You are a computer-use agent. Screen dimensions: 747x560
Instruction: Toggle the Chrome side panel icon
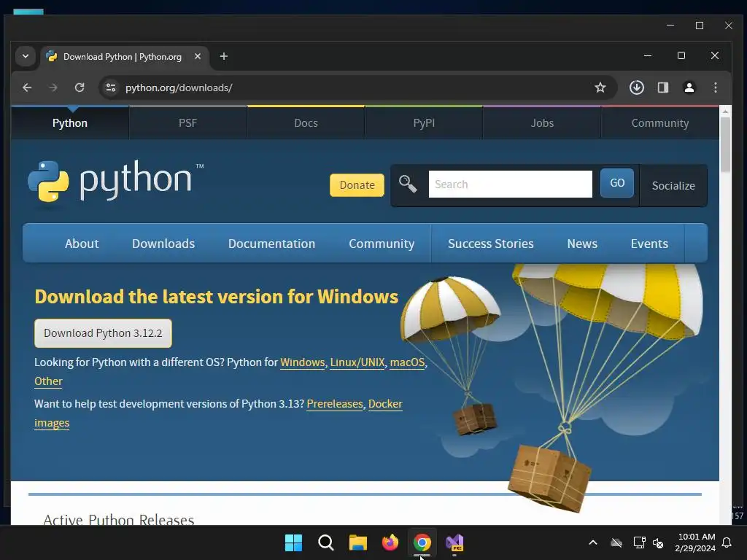point(662,87)
